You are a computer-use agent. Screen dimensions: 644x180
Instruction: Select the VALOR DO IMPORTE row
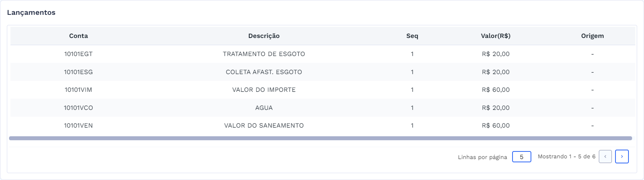click(264, 90)
